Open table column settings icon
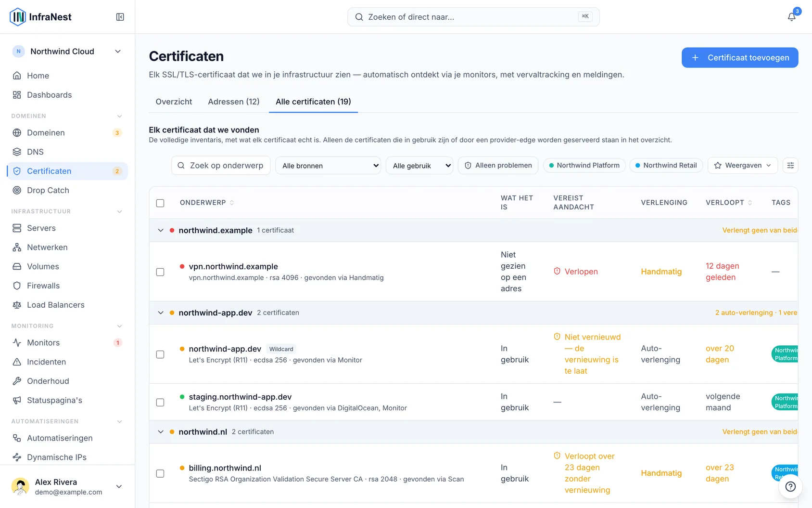 pyautogui.click(x=790, y=165)
